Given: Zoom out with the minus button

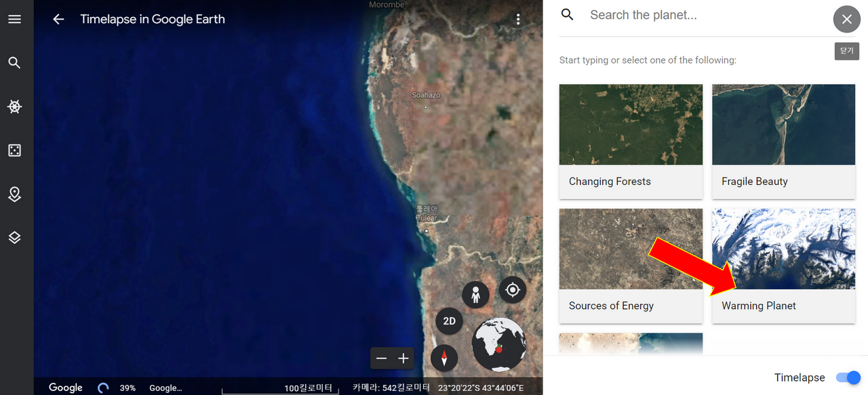Looking at the screenshot, I should [382, 358].
